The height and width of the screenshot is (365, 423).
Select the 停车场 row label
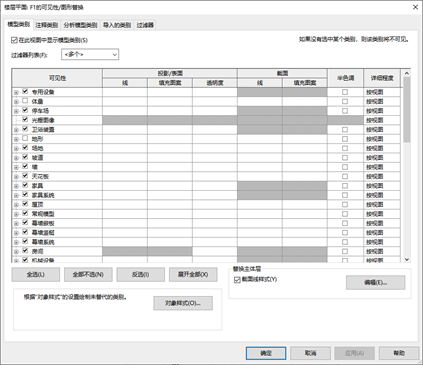pyautogui.click(x=40, y=111)
